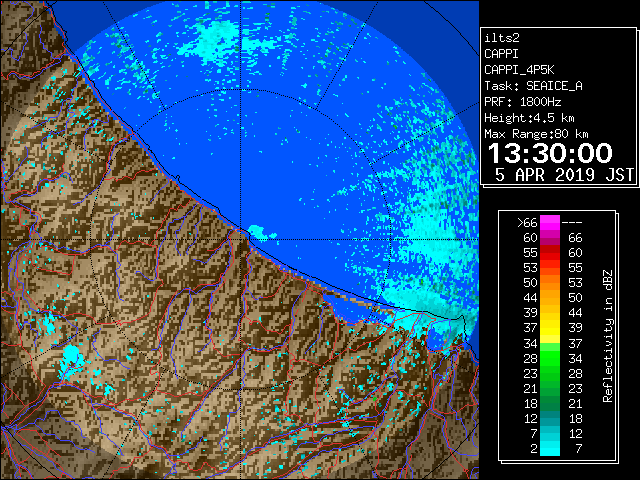Click the date "5 APR 2019 JST"

tap(564, 175)
